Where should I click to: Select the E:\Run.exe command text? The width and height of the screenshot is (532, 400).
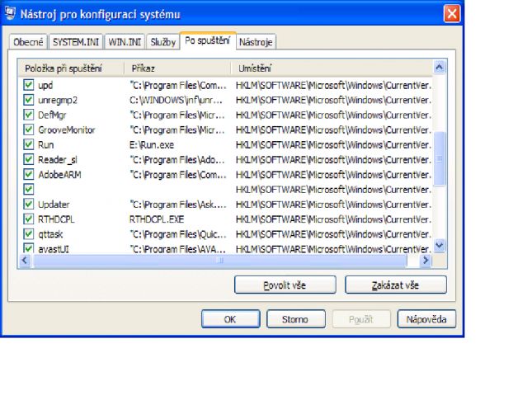point(152,145)
